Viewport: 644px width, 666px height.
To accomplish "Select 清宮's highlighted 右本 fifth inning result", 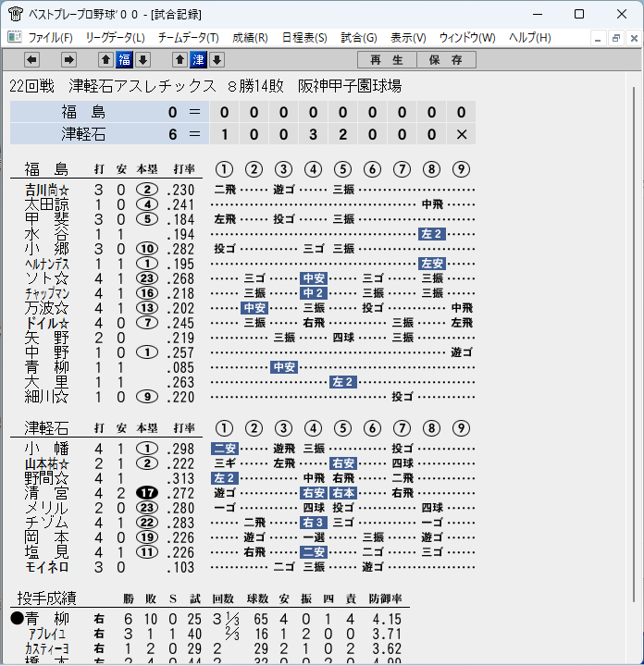I will 343,493.
